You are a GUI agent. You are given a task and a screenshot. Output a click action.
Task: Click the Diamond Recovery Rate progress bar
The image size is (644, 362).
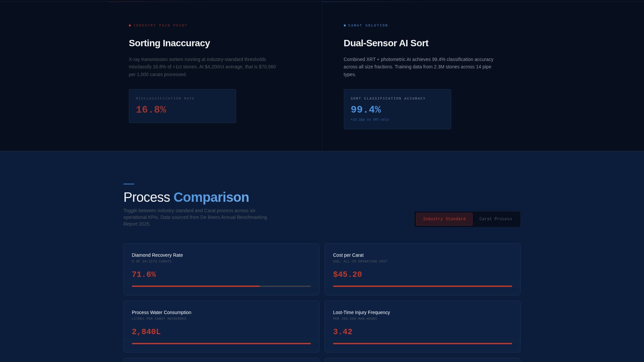point(221,286)
